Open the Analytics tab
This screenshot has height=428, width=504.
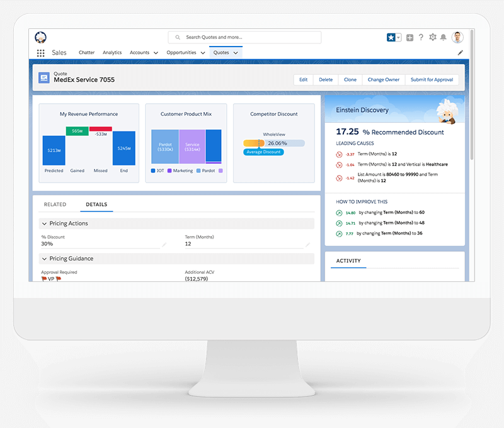click(x=112, y=53)
